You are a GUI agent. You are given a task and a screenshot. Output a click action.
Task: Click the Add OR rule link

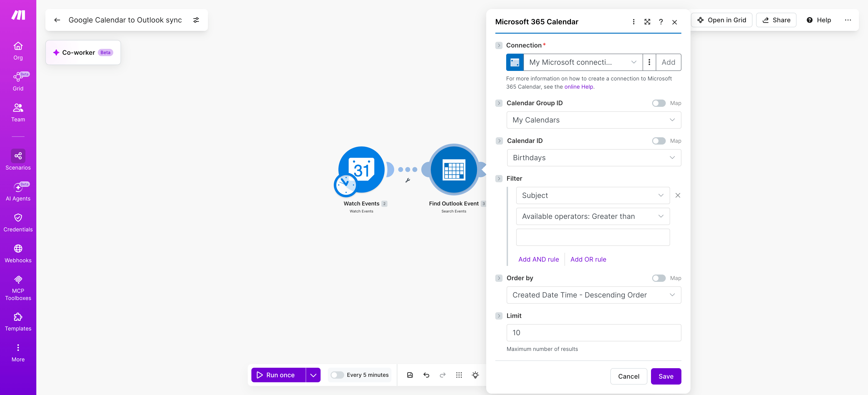coord(588,259)
